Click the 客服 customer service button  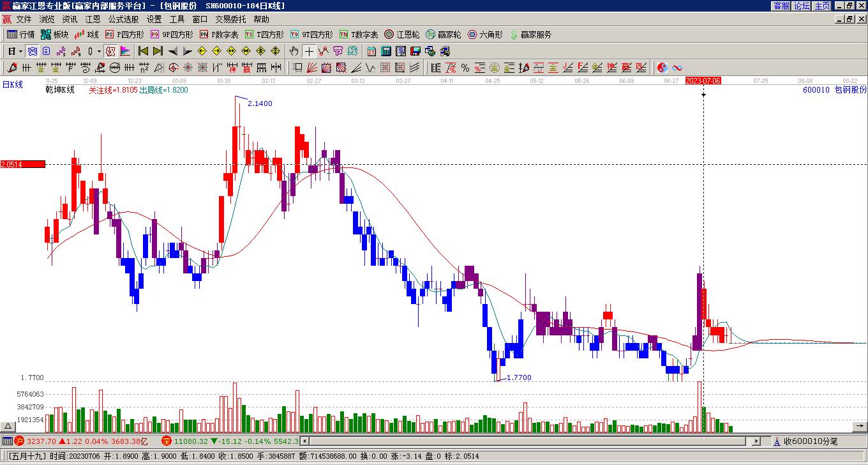(782, 6)
